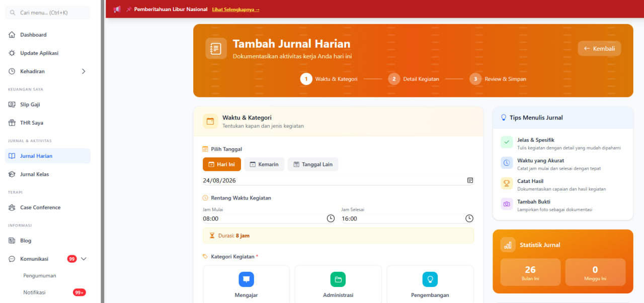Viewport: 644px width, 303px height.
Task: Click the Tambah Bukti camera icon
Action: 507,204
